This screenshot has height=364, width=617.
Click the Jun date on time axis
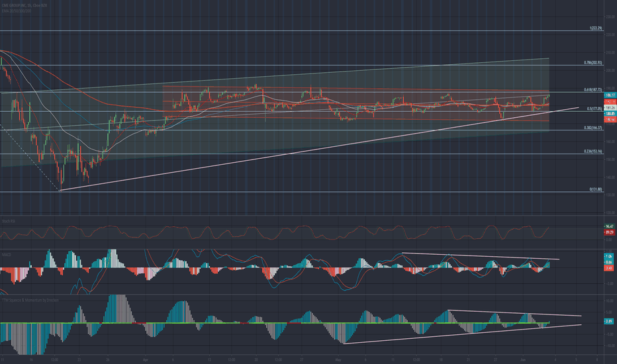pos(522,359)
